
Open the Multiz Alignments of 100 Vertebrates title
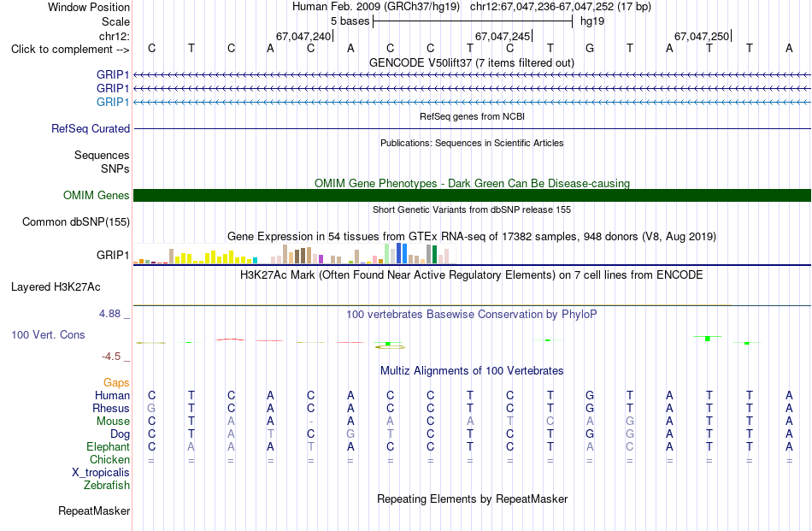click(472, 371)
